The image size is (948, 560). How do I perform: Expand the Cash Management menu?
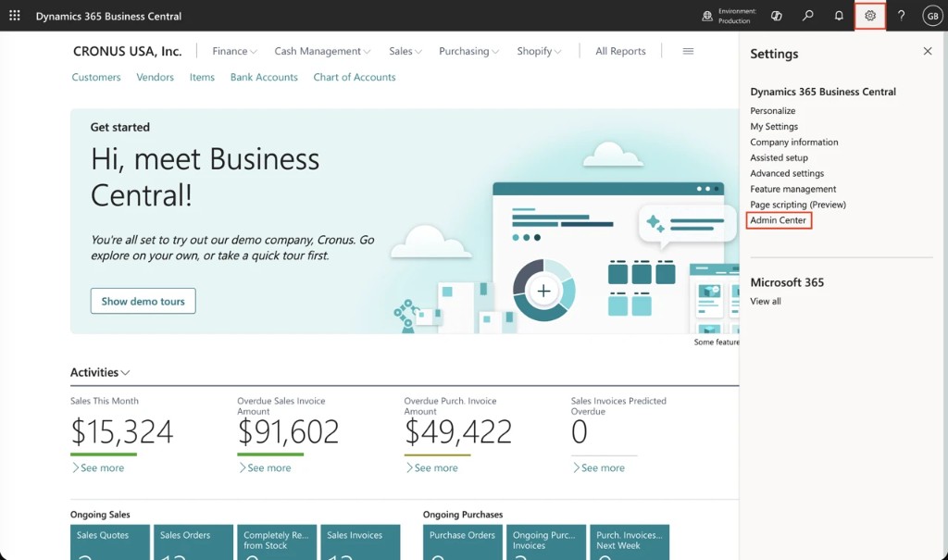point(322,52)
